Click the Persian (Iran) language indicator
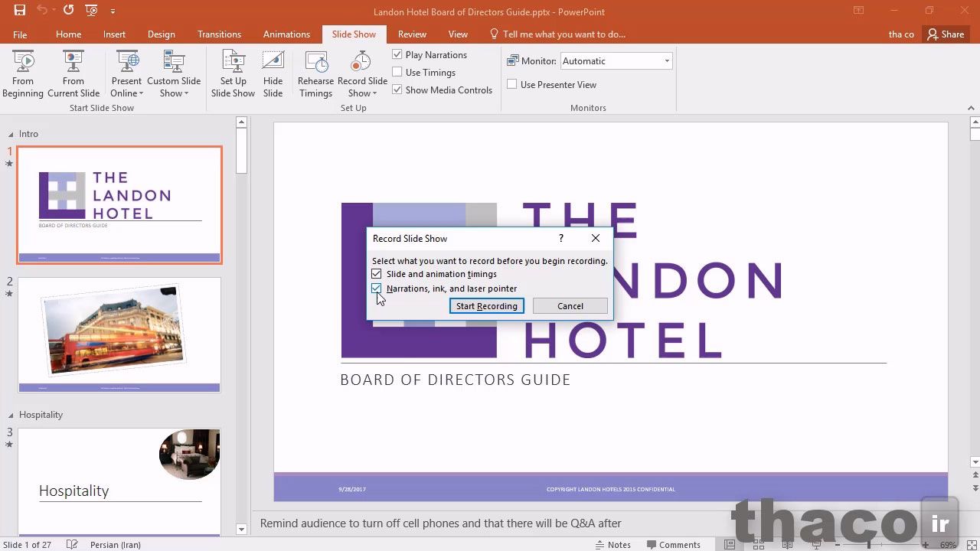 115,545
